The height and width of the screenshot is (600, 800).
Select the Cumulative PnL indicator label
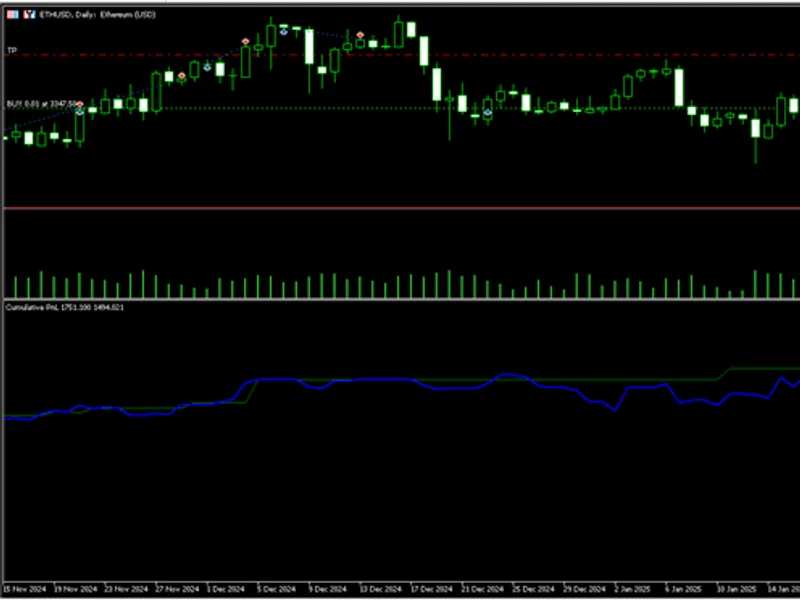coord(64,307)
